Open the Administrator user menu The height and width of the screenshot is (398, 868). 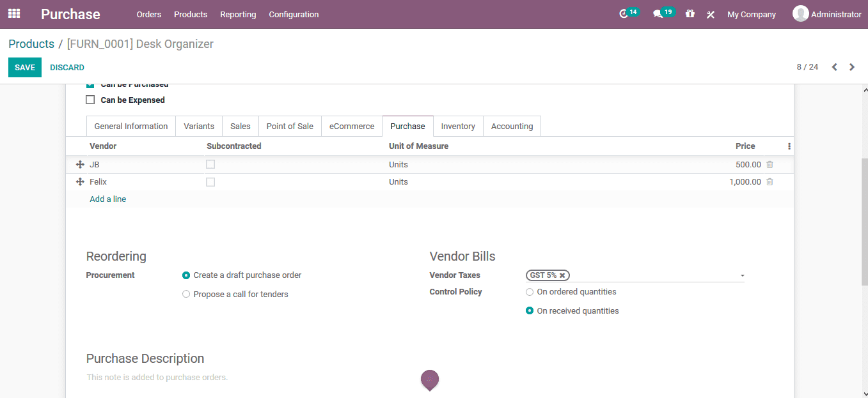(827, 13)
